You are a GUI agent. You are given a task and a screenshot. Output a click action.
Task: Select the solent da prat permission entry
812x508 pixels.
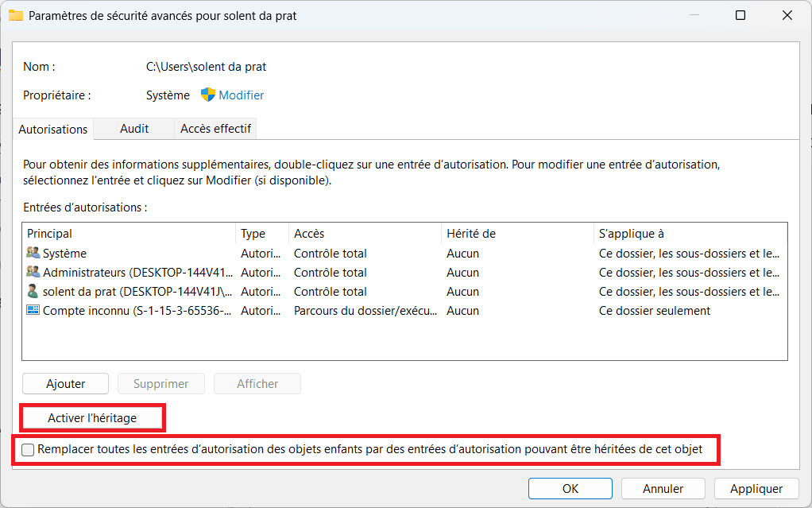pos(404,292)
